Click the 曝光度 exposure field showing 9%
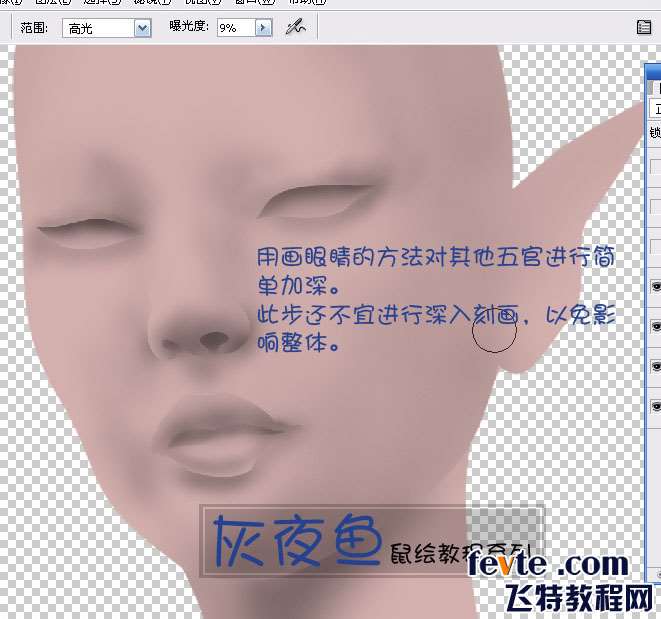 pos(236,28)
